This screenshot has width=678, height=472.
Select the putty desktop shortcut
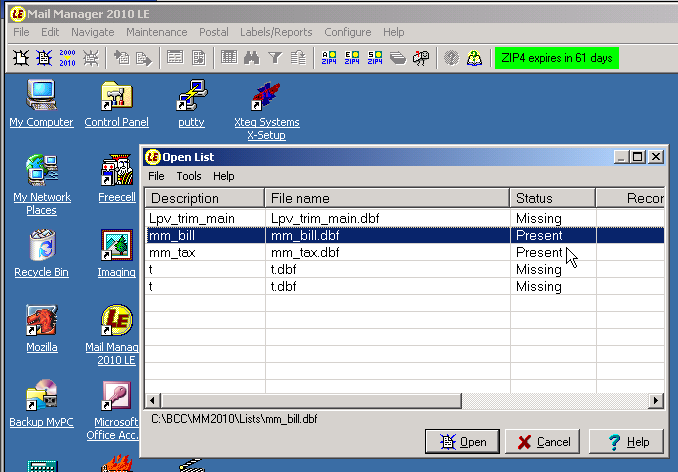(192, 104)
